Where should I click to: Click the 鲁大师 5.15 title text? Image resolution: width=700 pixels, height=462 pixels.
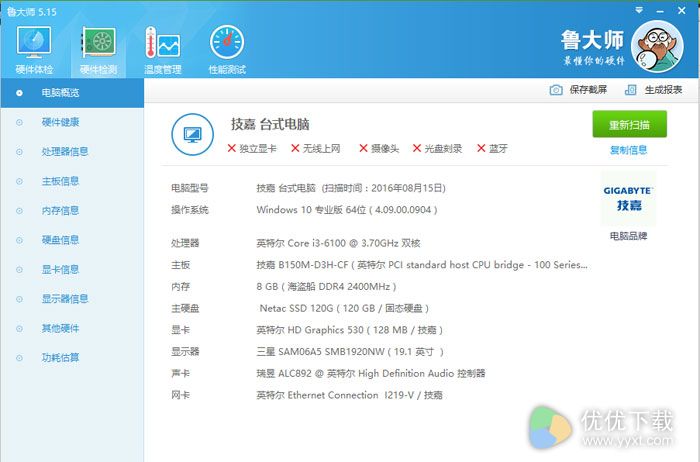[x=32, y=12]
